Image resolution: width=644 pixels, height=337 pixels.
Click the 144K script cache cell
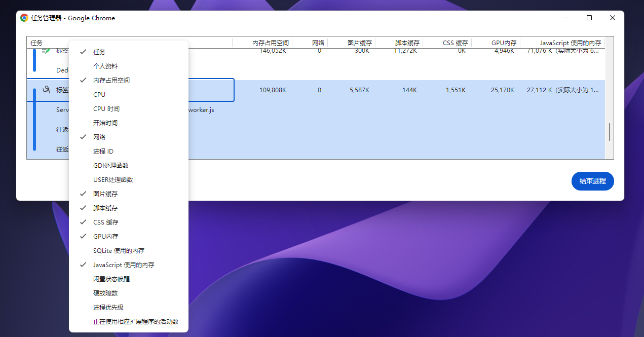[409, 90]
